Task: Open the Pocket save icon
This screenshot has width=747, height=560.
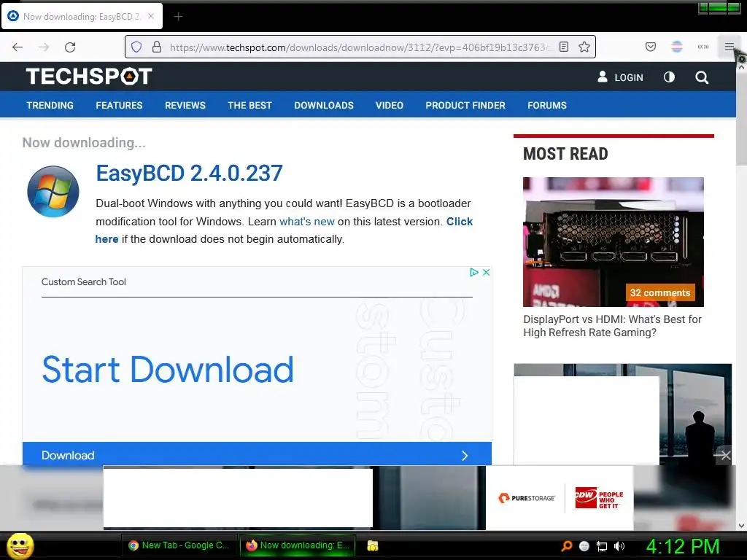Action: [x=650, y=47]
